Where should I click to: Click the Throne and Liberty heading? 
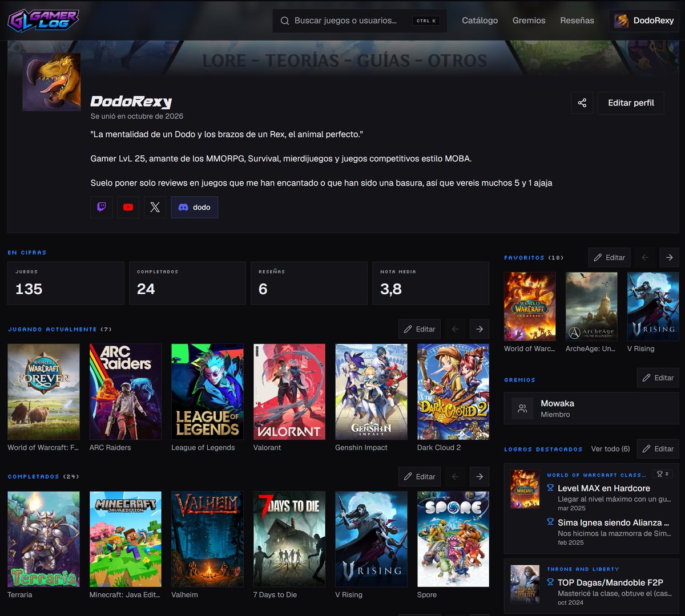[x=583, y=569]
